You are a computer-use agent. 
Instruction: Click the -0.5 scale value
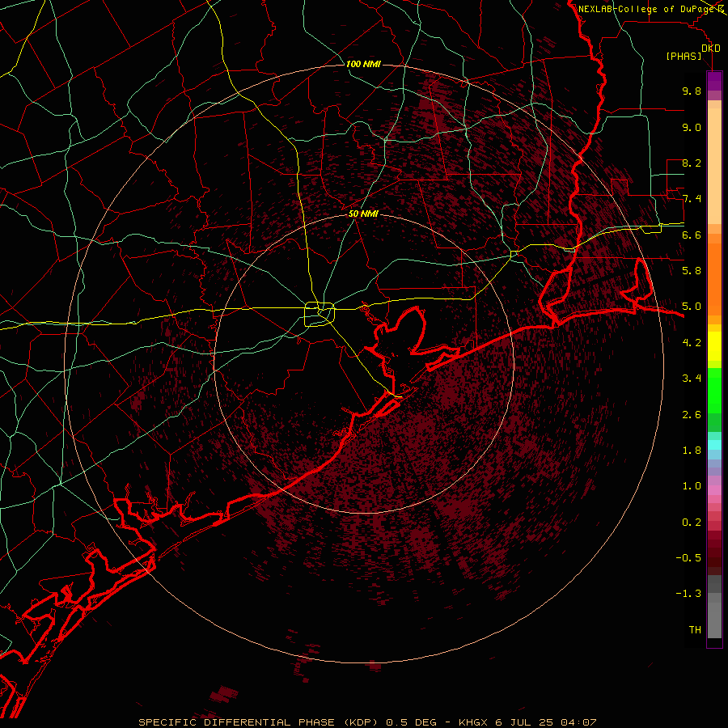click(x=688, y=558)
